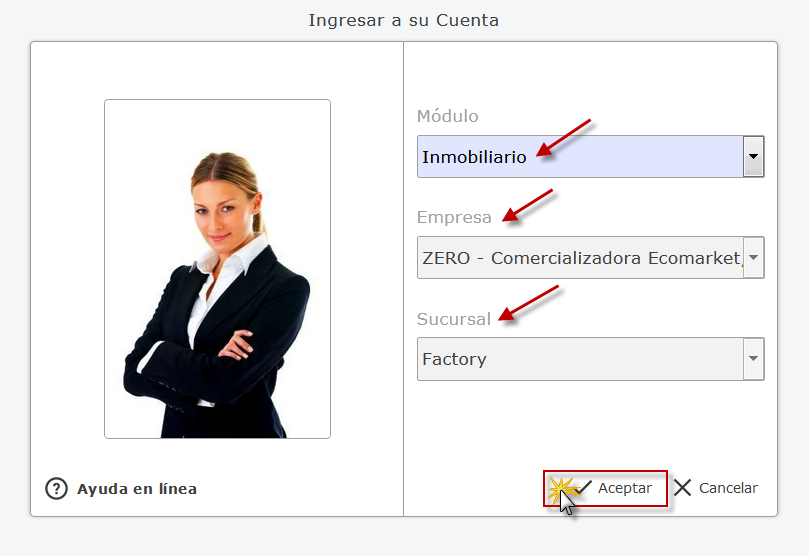Click red arrow pointing at Inmobiliario
This screenshot has width=809, height=556.
pyautogui.click(x=563, y=138)
